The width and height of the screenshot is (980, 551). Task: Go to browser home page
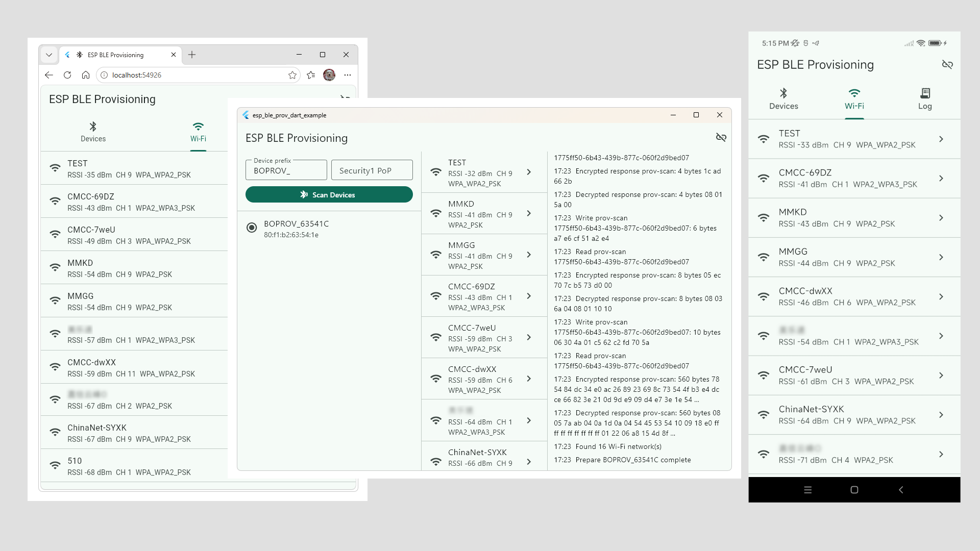click(86, 75)
